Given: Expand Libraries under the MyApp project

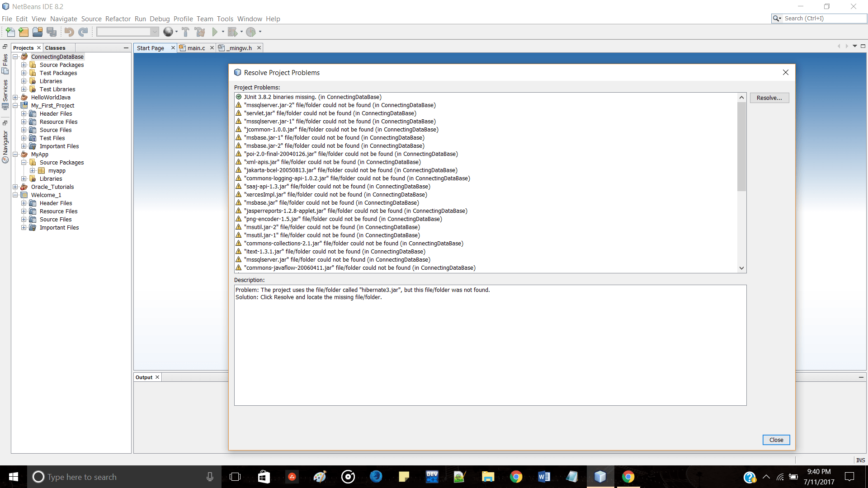Looking at the screenshot, I should click(x=24, y=178).
